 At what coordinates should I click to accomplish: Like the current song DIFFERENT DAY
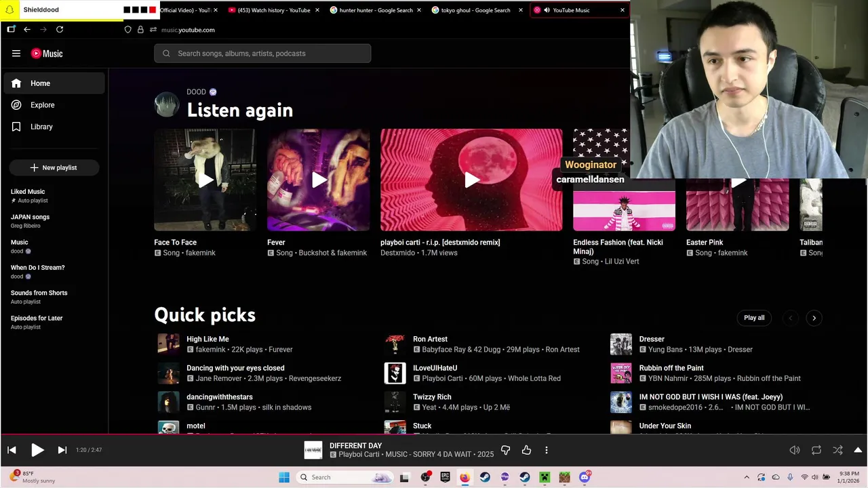point(526,450)
